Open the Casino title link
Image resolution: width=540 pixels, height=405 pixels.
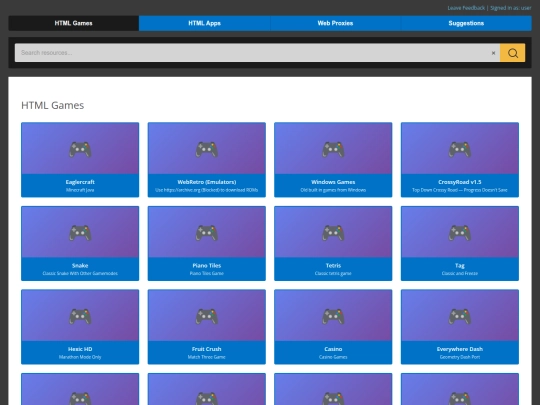(x=333, y=349)
